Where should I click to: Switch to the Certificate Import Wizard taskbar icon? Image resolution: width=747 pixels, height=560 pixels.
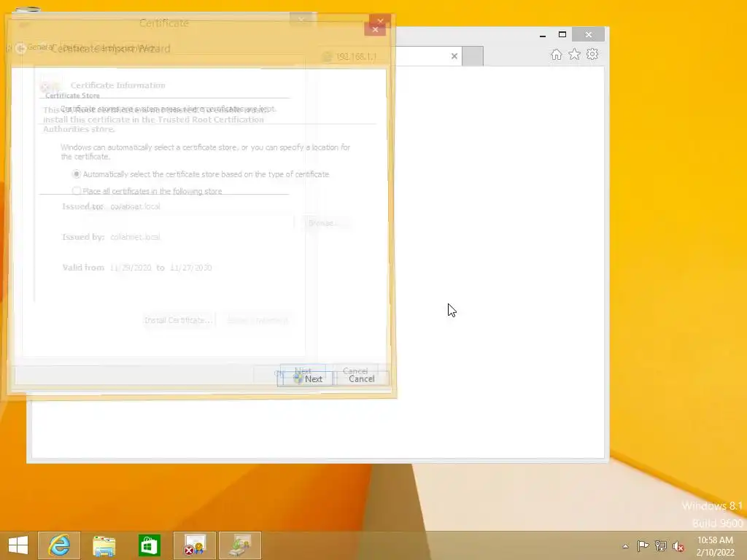pyautogui.click(x=239, y=545)
